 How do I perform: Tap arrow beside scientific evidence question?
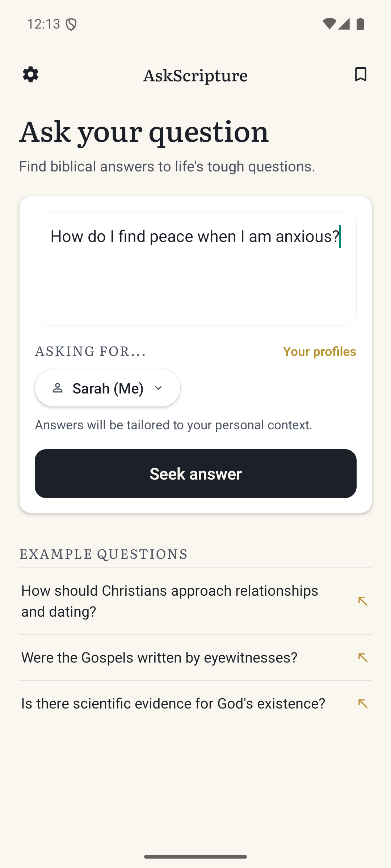362,703
